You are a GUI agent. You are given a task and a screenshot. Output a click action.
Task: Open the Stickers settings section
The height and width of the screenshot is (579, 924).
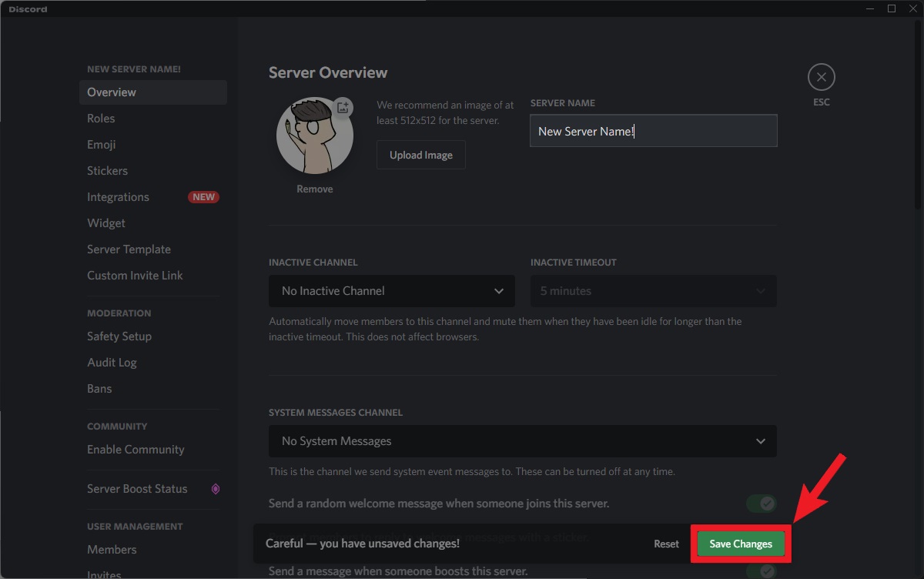[107, 170]
